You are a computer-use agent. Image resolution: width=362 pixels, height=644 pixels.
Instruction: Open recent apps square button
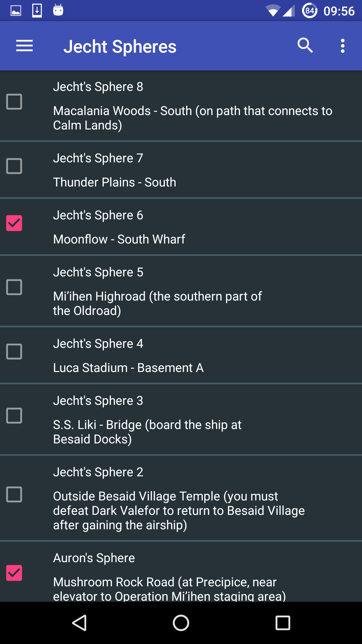click(x=283, y=623)
